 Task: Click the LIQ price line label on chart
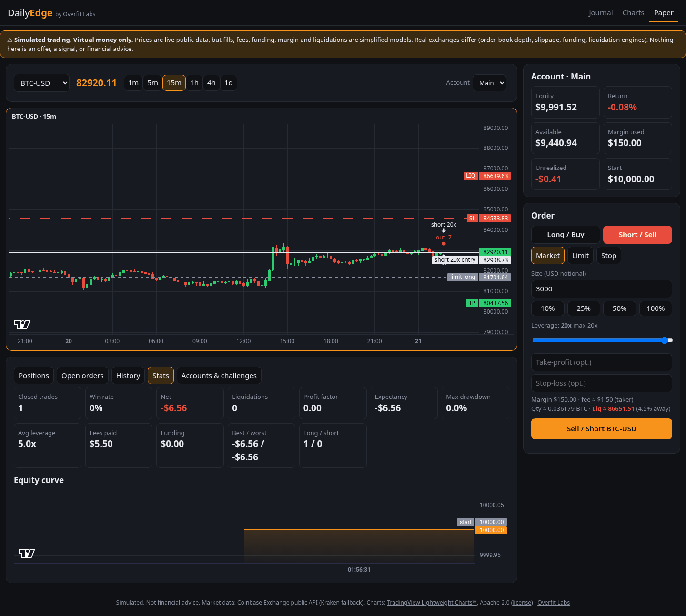(x=471, y=176)
